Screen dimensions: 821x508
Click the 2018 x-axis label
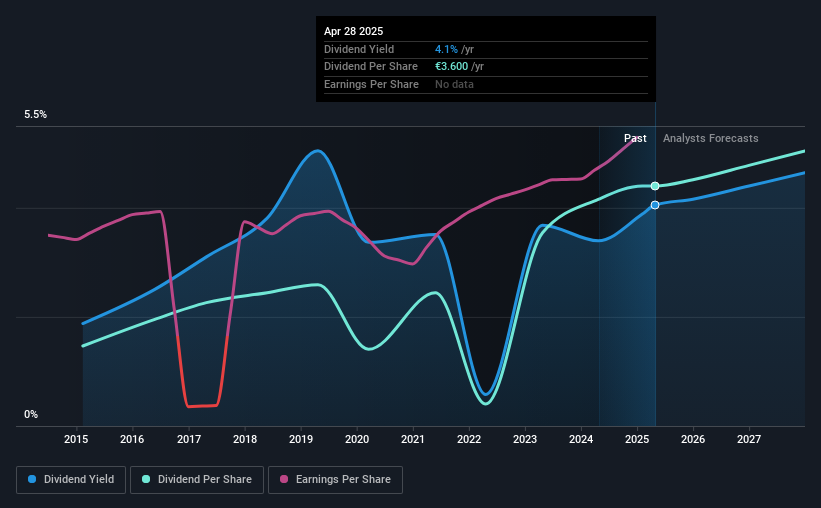[x=245, y=439]
